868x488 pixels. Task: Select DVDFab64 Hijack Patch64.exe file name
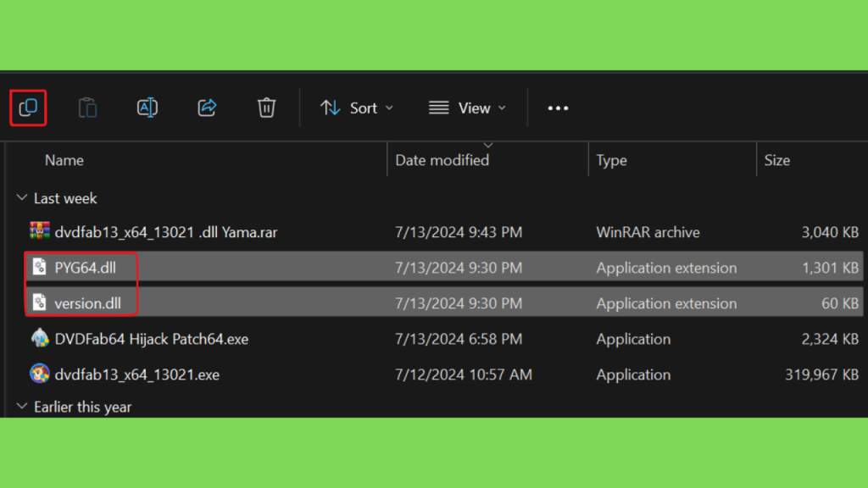pyautogui.click(x=152, y=339)
